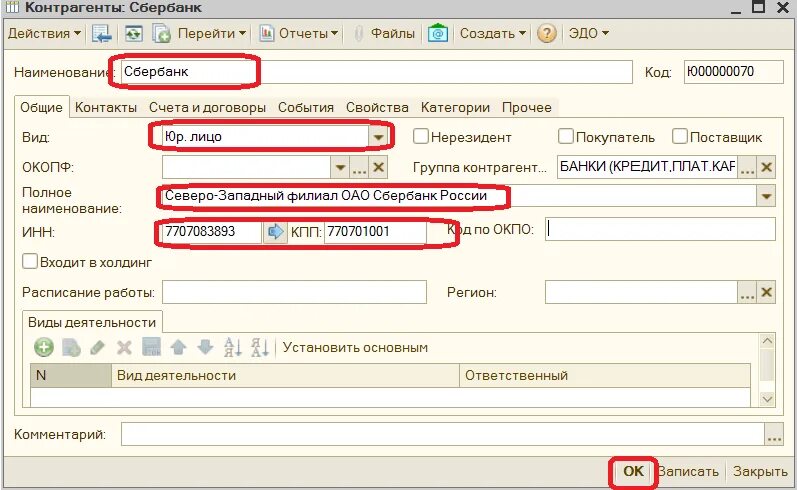Click the copy row icon in activities toolbar
This screenshot has height=490, width=797.
71,348
